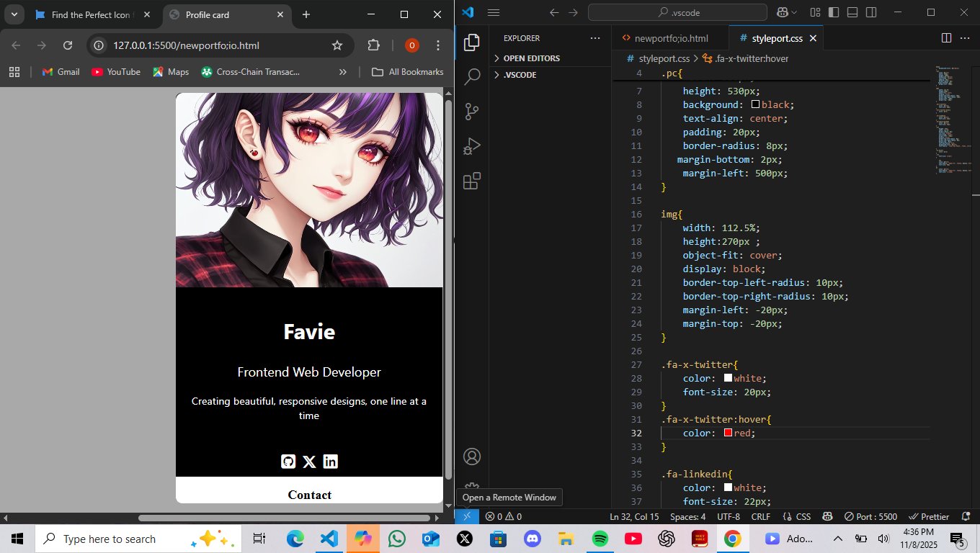Open the Chrome tab search dropdown
The image size is (980, 553).
pyautogui.click(x=14, y=14)
